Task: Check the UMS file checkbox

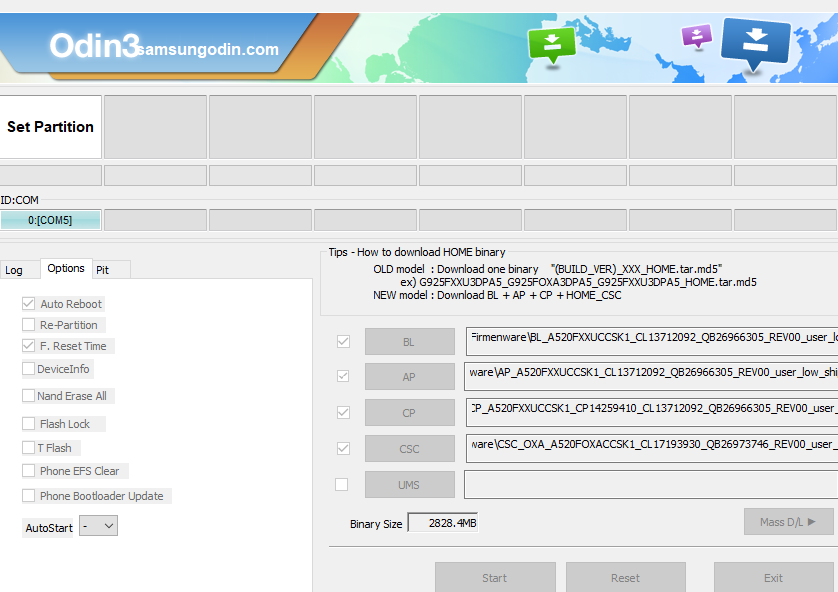Action: pos(342,485)
